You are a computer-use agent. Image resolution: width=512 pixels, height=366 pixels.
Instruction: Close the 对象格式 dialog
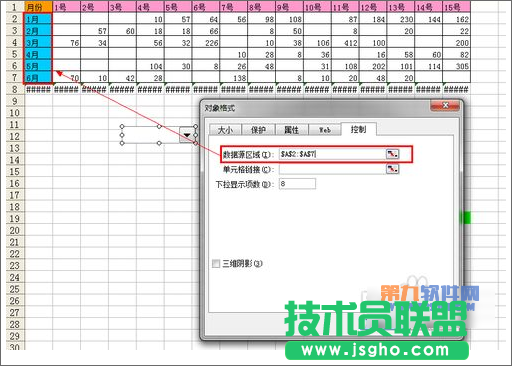(445, 106)
